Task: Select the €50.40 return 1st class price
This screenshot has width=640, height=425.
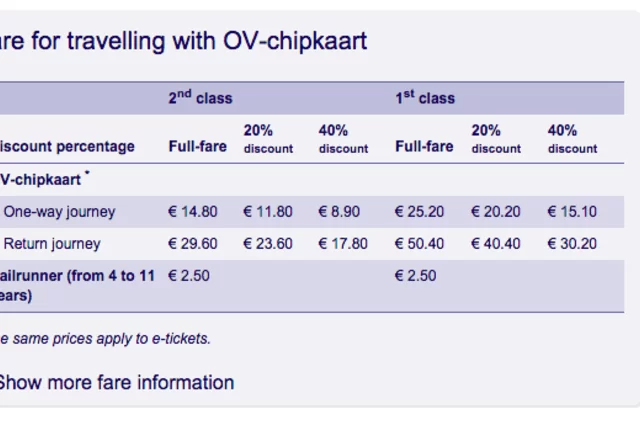Action: 420,244
